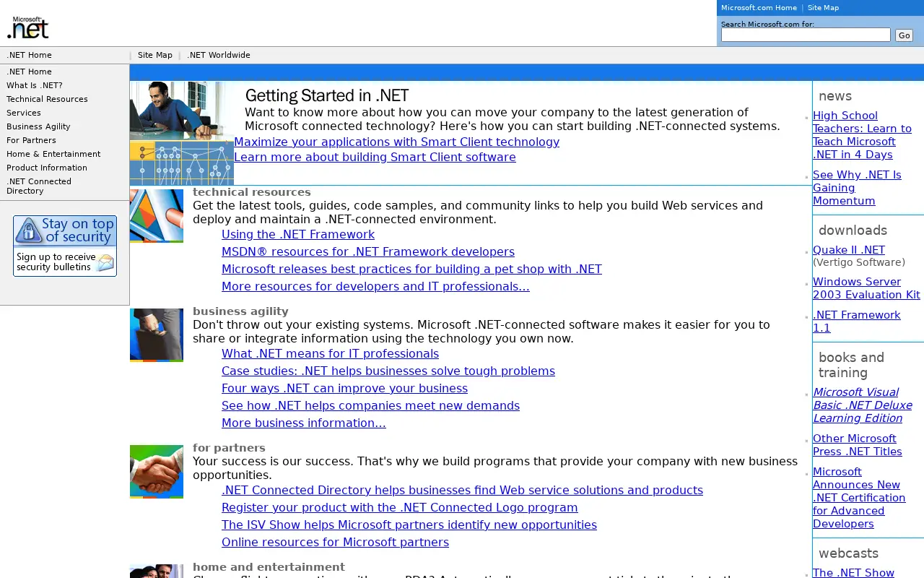Open See Why .NET Is Gaining Momentum
Image resolution: width=924 pixels, height=578 pixels.
tap(857, 188)
